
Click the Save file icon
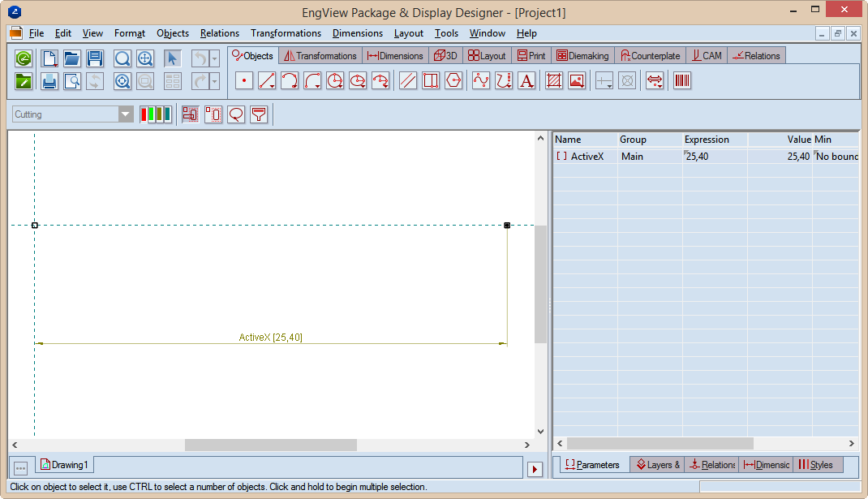(95, 58)
